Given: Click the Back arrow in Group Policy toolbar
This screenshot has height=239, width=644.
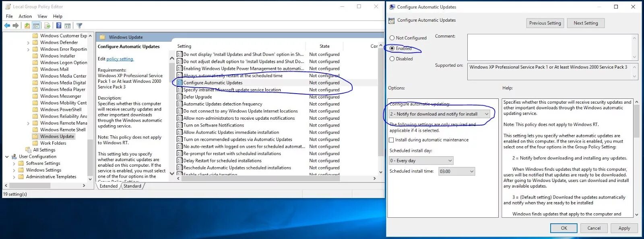Looking at the screenshot, I should click(7, 26).
